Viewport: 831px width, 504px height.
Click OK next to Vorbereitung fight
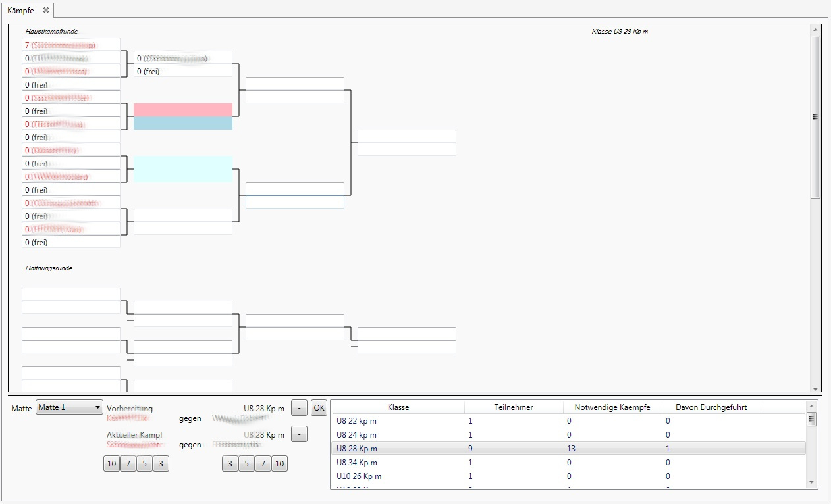point(319,408)
